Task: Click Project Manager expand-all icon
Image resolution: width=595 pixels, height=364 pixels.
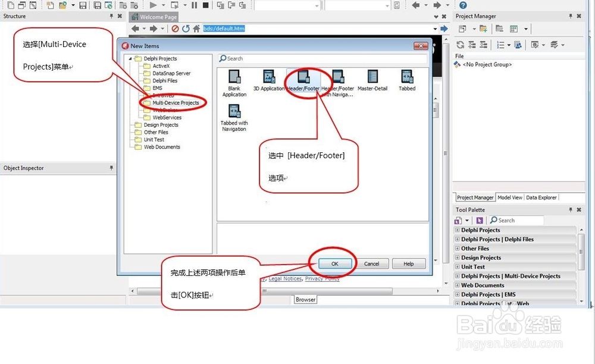Action: tap(472, 45)
